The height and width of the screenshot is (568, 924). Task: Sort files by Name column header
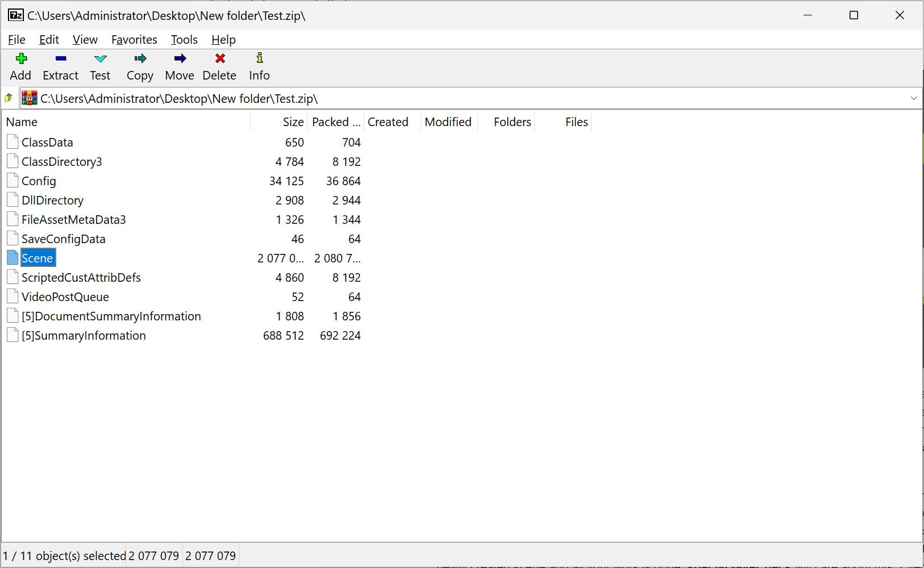(22, 122)
